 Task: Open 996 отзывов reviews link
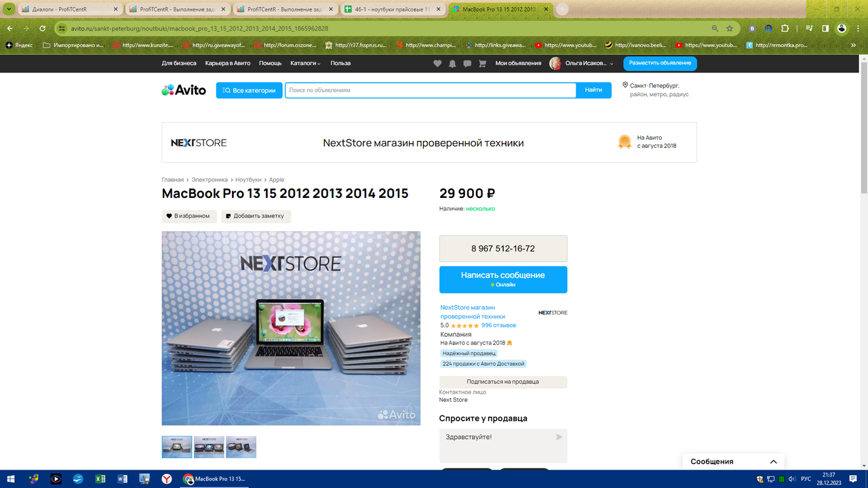point(498,325)
